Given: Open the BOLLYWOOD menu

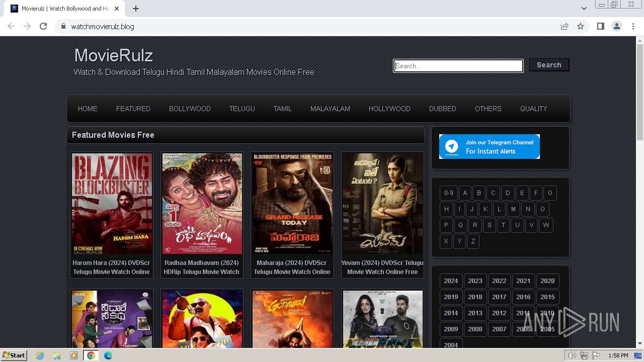Looking at the screenshot, I should click(190, 109).
